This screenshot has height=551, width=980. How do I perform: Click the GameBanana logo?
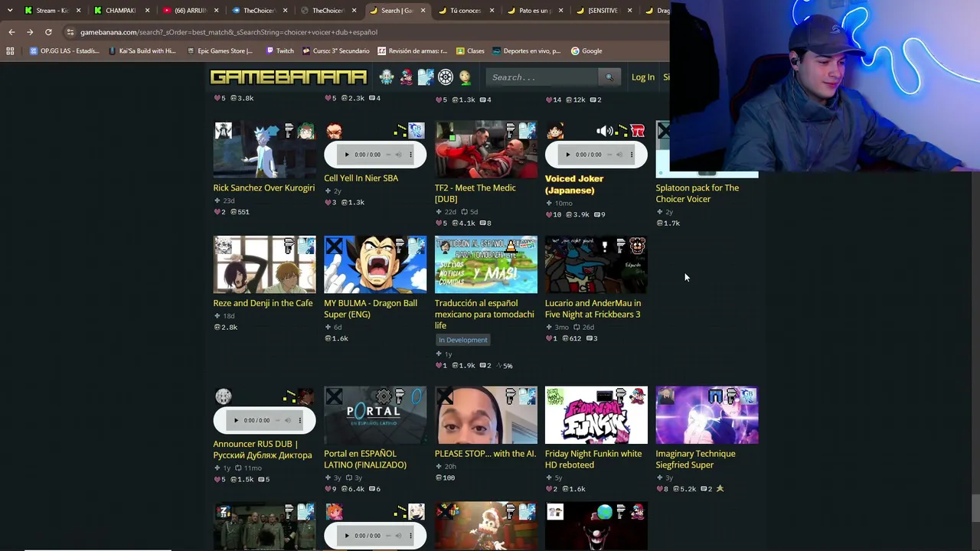tap(289, 77)
